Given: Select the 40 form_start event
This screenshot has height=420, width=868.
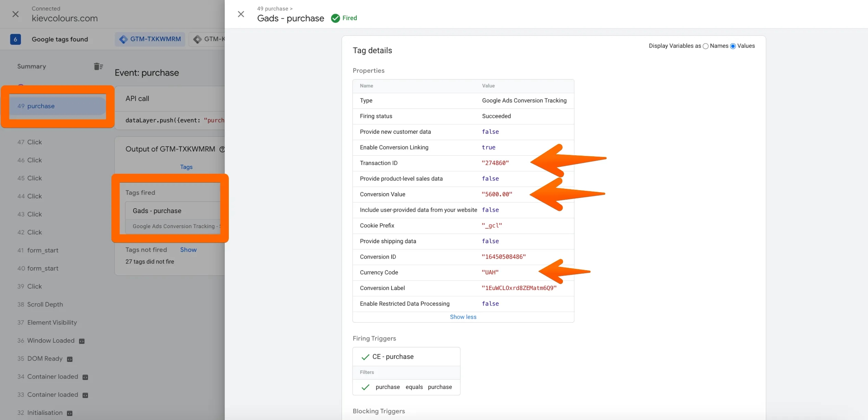Looking at the screenshot, I should click(38, 268).
